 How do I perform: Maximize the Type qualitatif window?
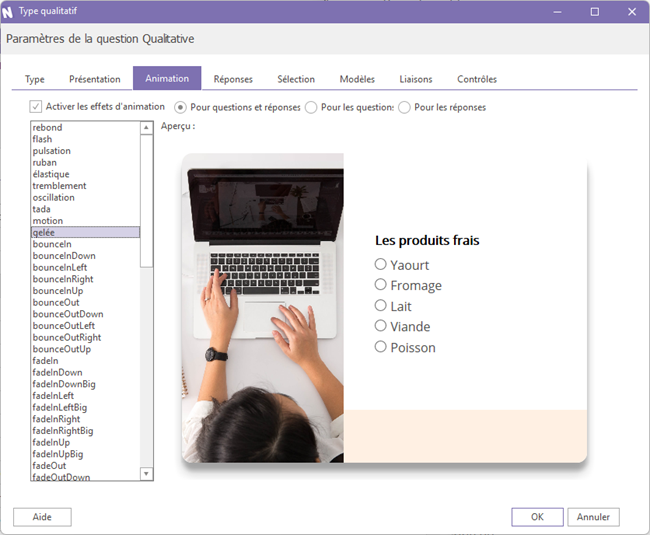[594, 12]
